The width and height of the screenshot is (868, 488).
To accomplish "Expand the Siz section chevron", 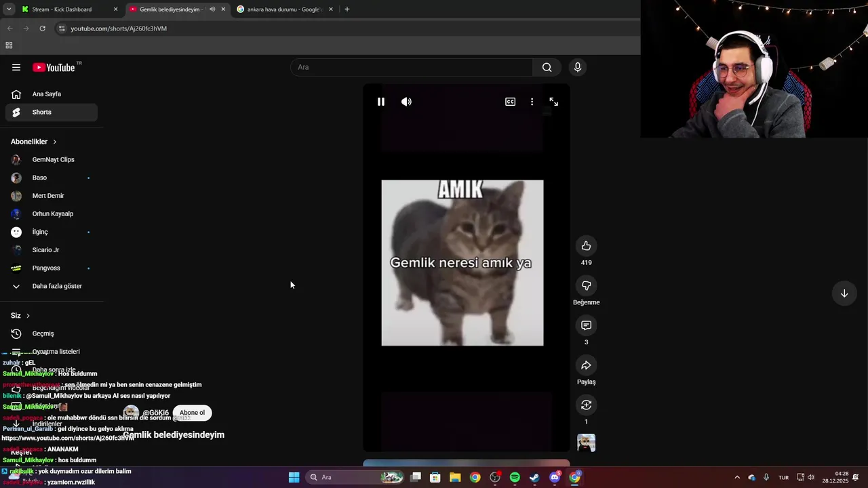I will tap(28, 316).
